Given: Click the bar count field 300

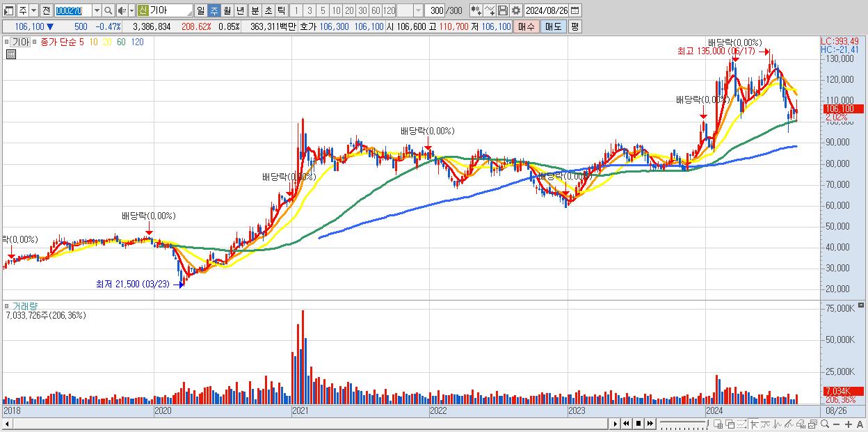Looking at the screenshot, I should click(435, 10).
